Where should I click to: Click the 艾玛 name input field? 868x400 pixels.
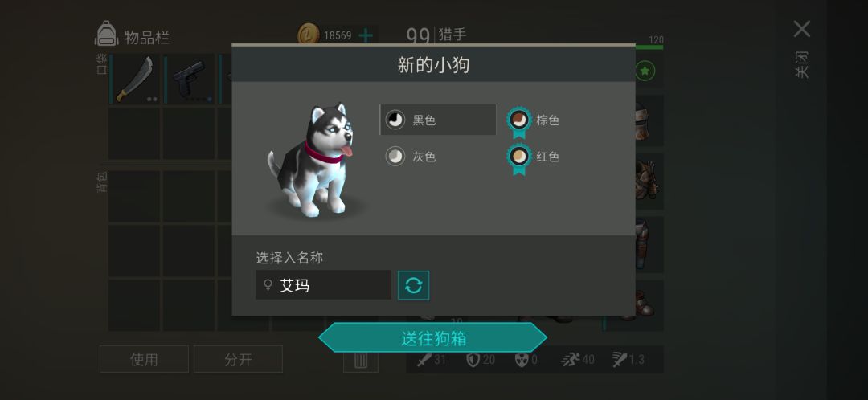point(323,285)
